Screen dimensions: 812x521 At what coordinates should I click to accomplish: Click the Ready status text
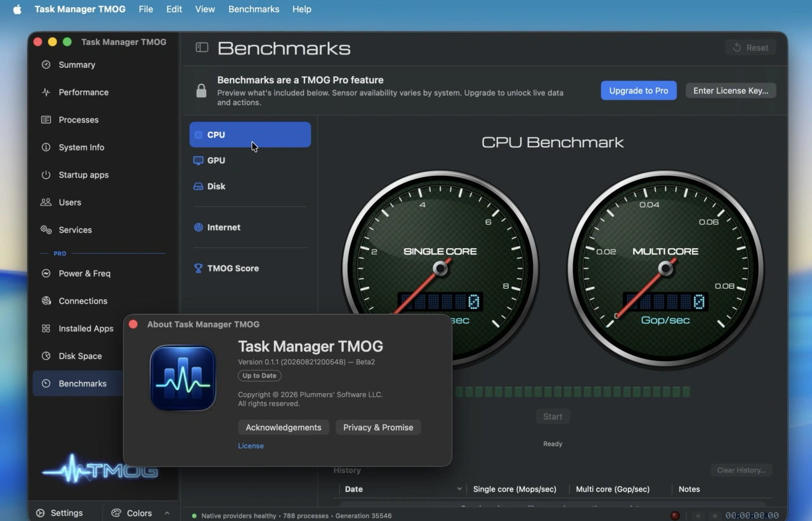553,444
